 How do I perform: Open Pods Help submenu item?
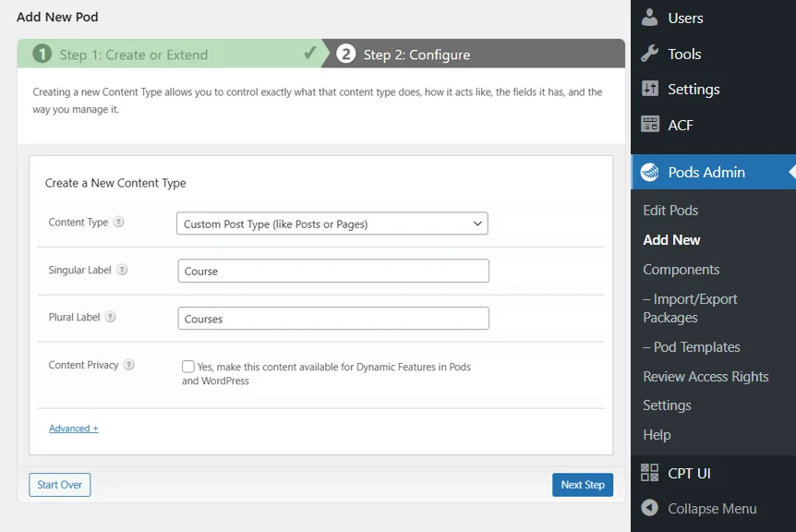[657, 435]
